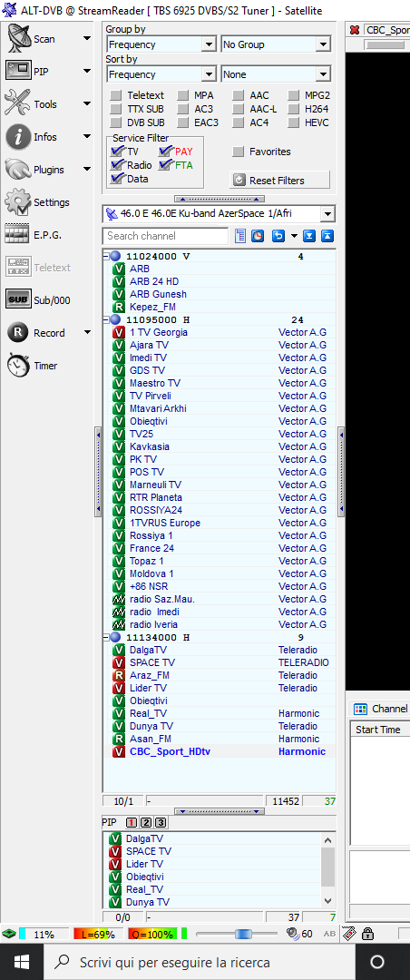Click the blue undo arrow icon
This screenshot has width=410, height=980.
[278, 236]
